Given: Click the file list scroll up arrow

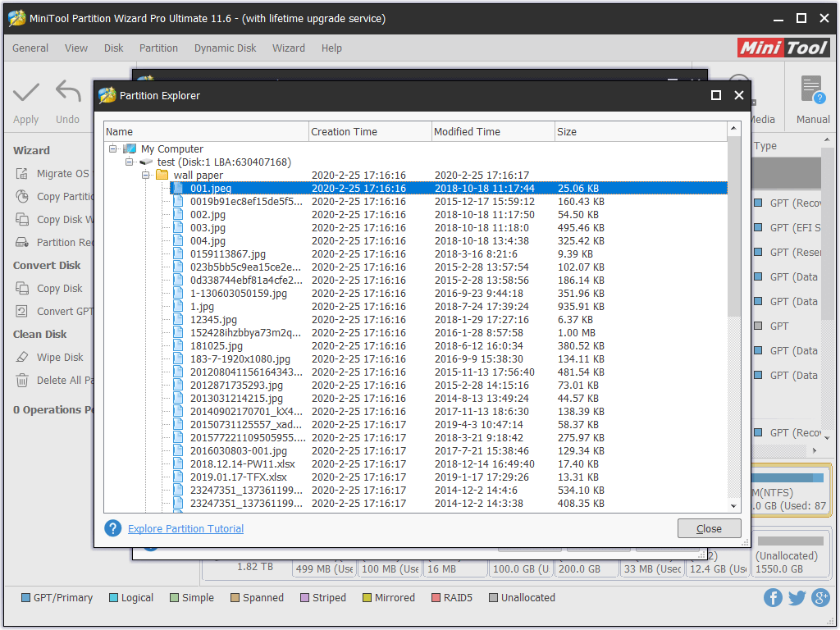Looking at the screenshot, I should pyautogui.click(x=733, y=129).
